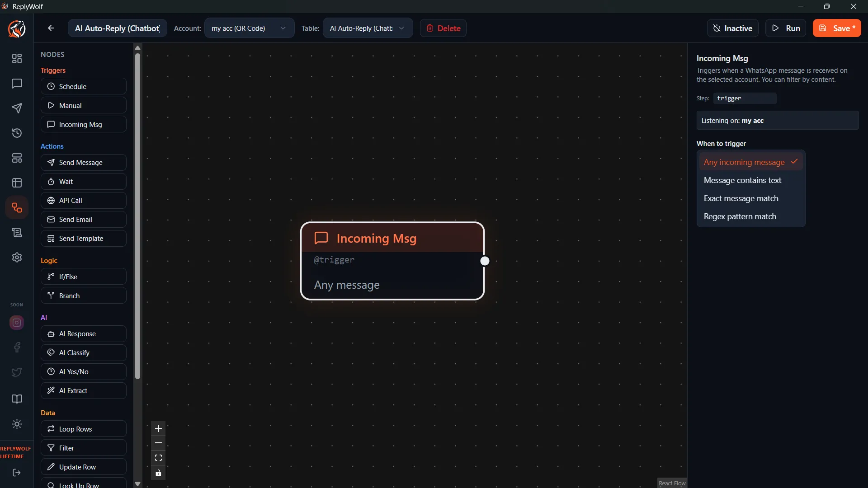Open the settings gear in sidebar
868x488 pixels.
[x=17, y=258]
